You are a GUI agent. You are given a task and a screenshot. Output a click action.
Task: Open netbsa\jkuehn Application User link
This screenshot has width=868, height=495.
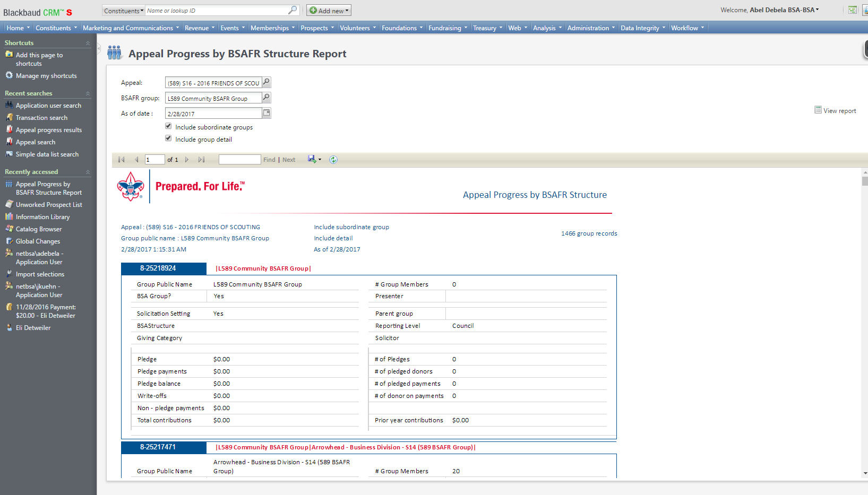click(x=39, y=290)
